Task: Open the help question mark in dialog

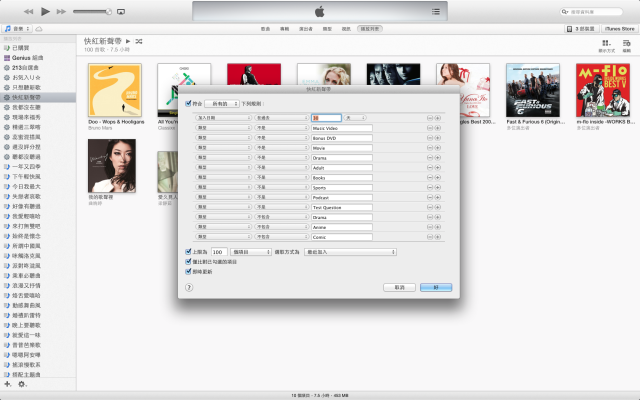Action: coord(189,287)
